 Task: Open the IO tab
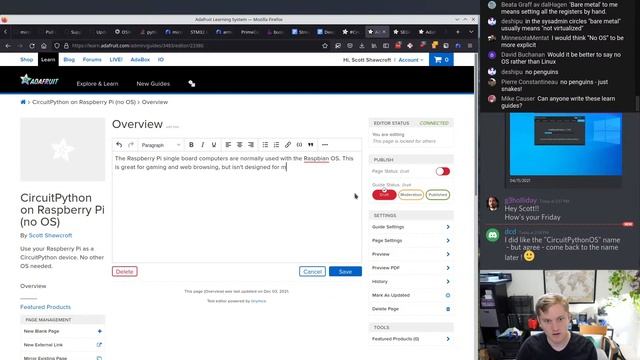click(161, 60)
